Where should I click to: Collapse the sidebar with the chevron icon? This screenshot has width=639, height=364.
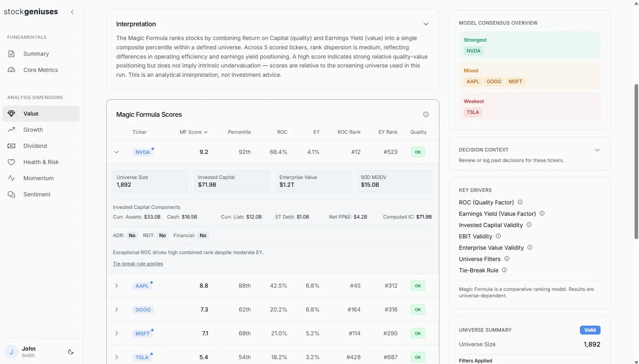(72, 12)
